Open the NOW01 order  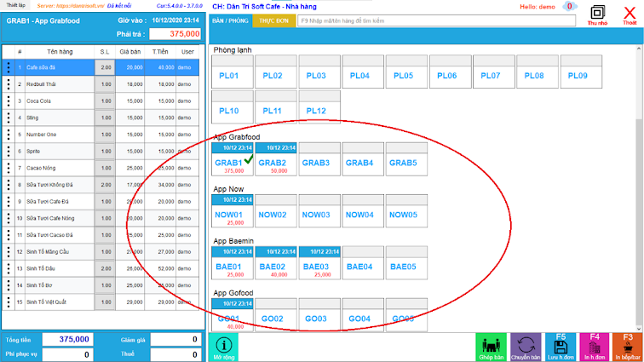(233, 211)
